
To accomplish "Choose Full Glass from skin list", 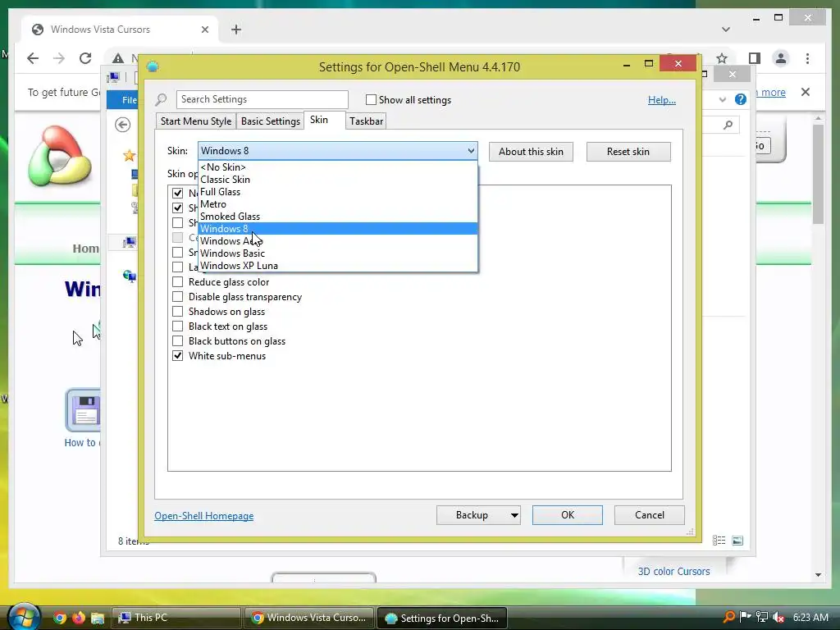I will pos(337,192).
